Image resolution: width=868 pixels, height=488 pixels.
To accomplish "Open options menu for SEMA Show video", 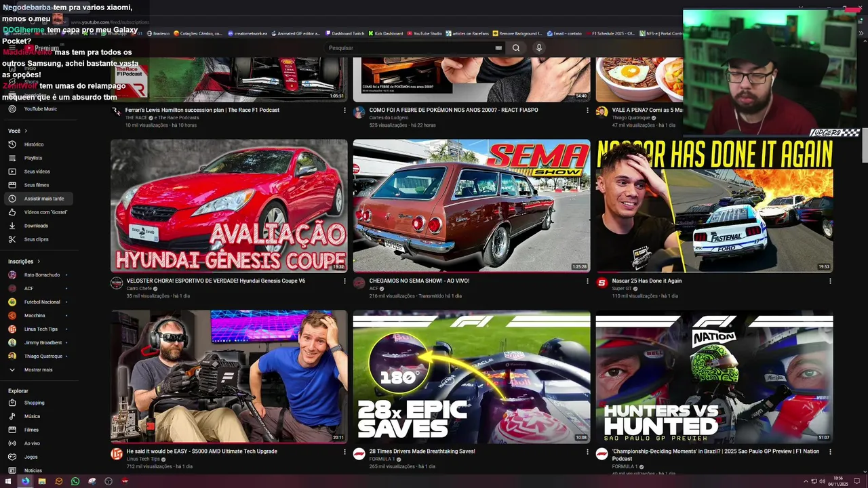I will 587,281.
